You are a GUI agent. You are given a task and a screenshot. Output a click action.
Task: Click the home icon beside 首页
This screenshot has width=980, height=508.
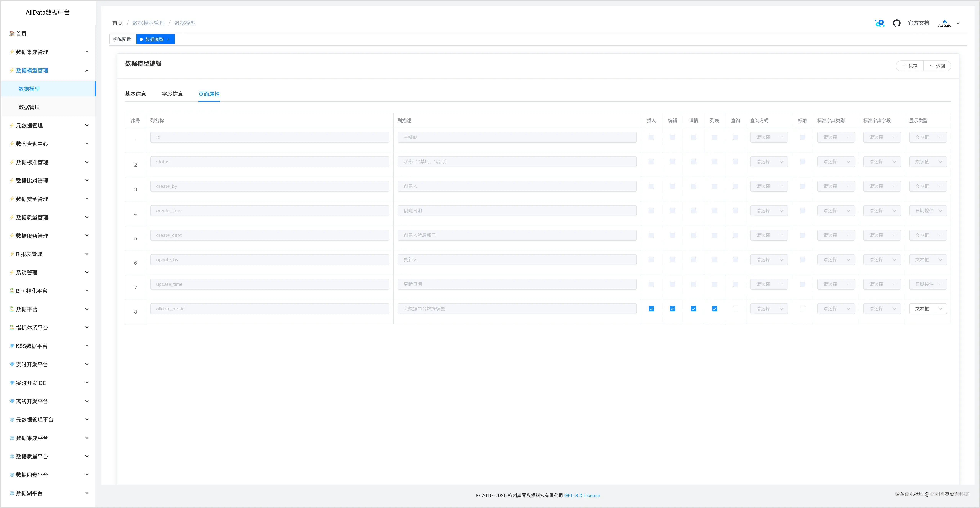click(12, 33)
